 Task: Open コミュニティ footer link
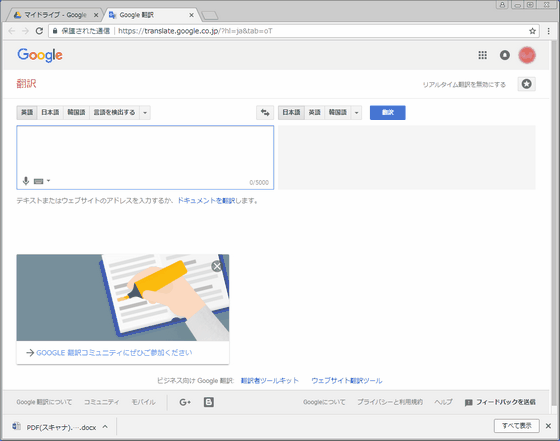click(x=102, y=402)
